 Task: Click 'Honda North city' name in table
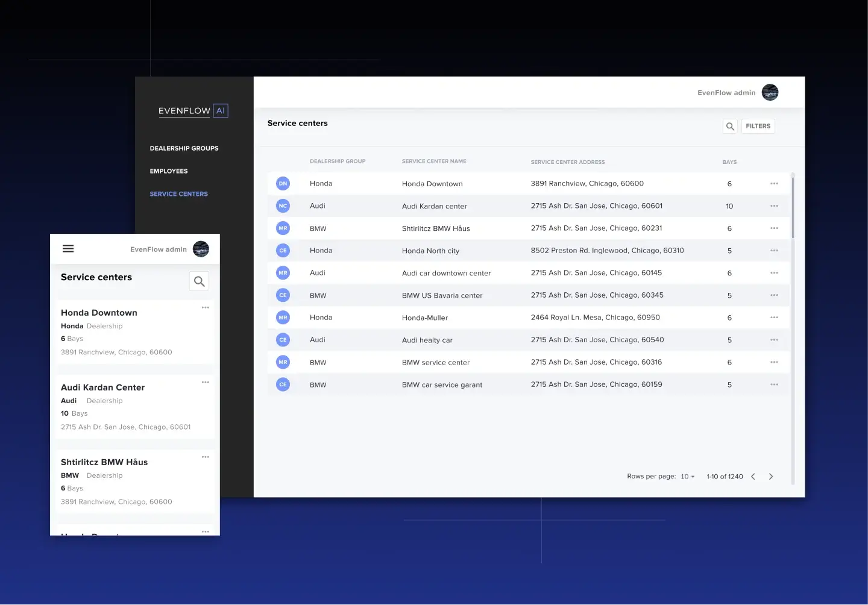430,251
